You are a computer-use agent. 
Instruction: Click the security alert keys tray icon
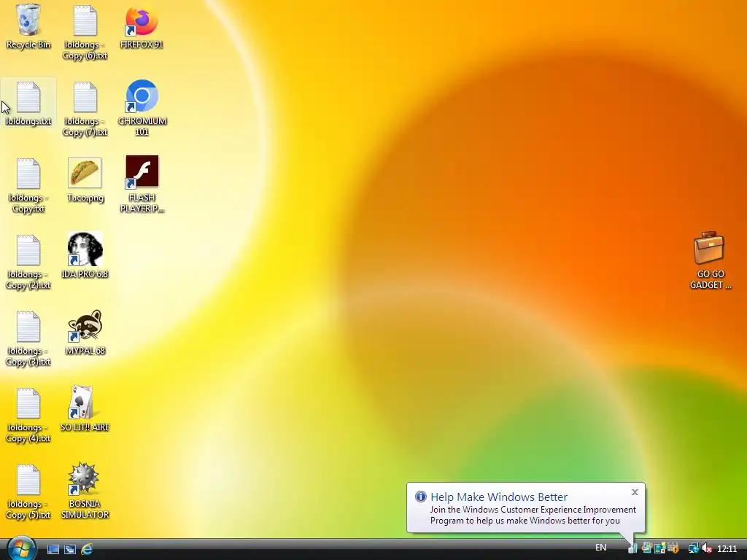coord(673,548)
